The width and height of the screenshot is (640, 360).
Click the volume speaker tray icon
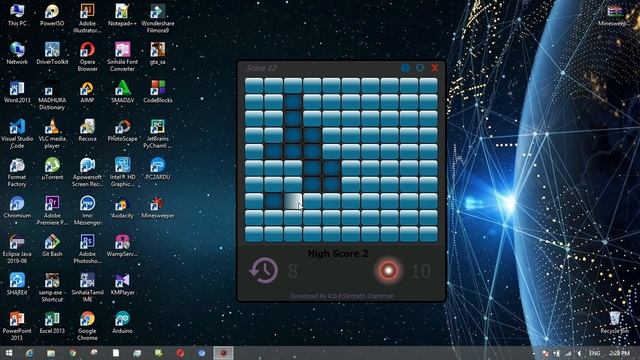tap(579, 353)
